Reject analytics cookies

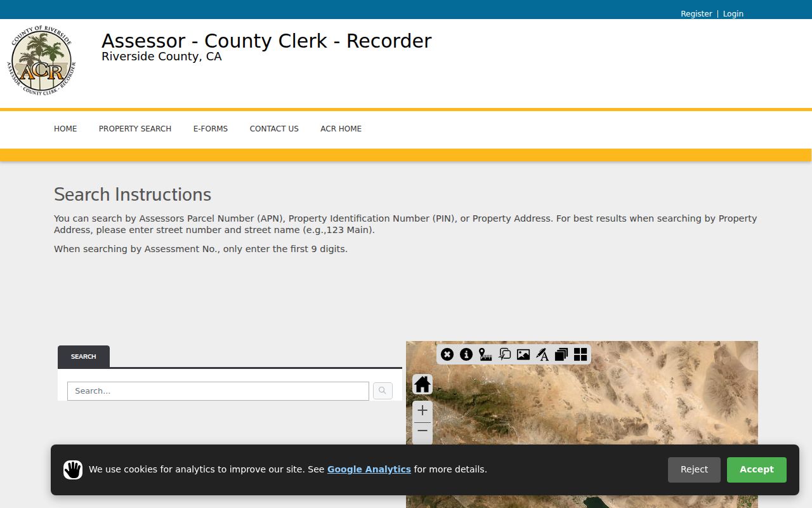tap(694, 470)
